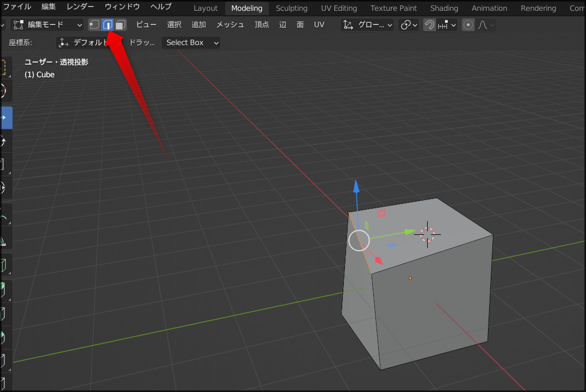Open the レンダー menu
The image size is (586, 392).
pos(80,7)
